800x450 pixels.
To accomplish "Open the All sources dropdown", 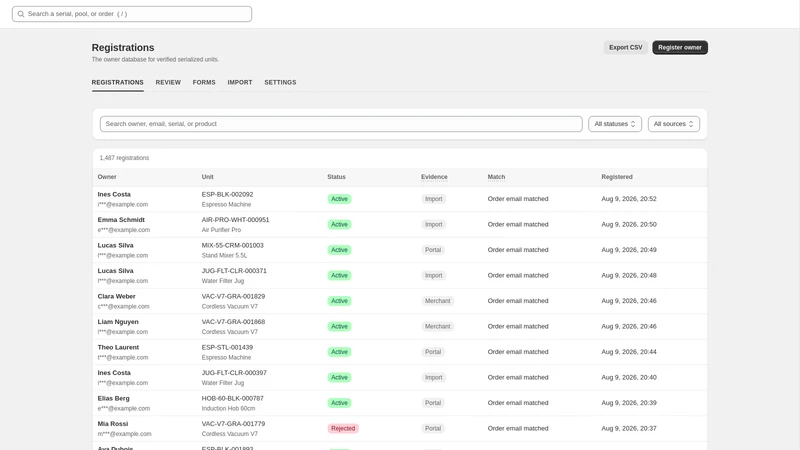I will (x=673, y=124).
